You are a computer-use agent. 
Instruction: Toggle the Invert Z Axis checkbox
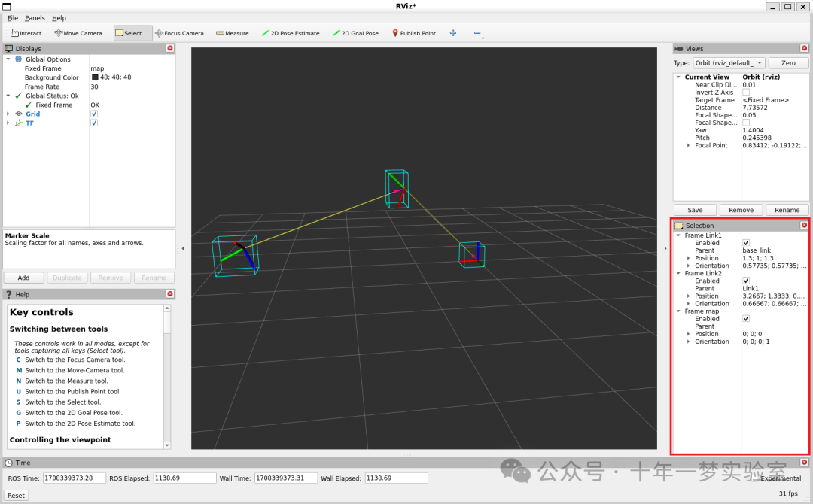point(745,93)
